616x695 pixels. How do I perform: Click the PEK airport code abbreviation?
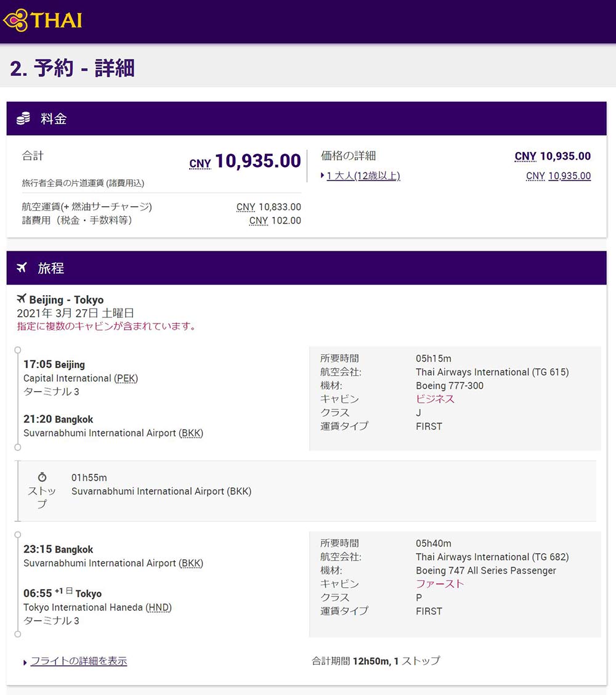(x=126, y=378)
